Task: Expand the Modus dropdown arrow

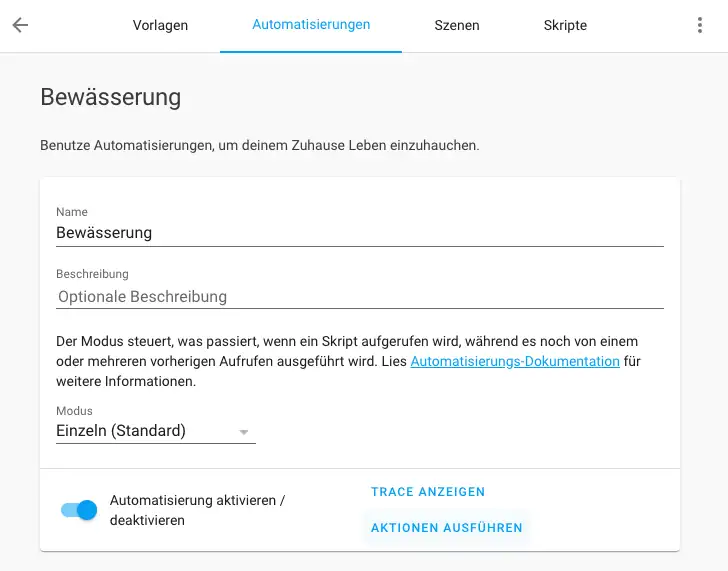Action: (243, 432)
